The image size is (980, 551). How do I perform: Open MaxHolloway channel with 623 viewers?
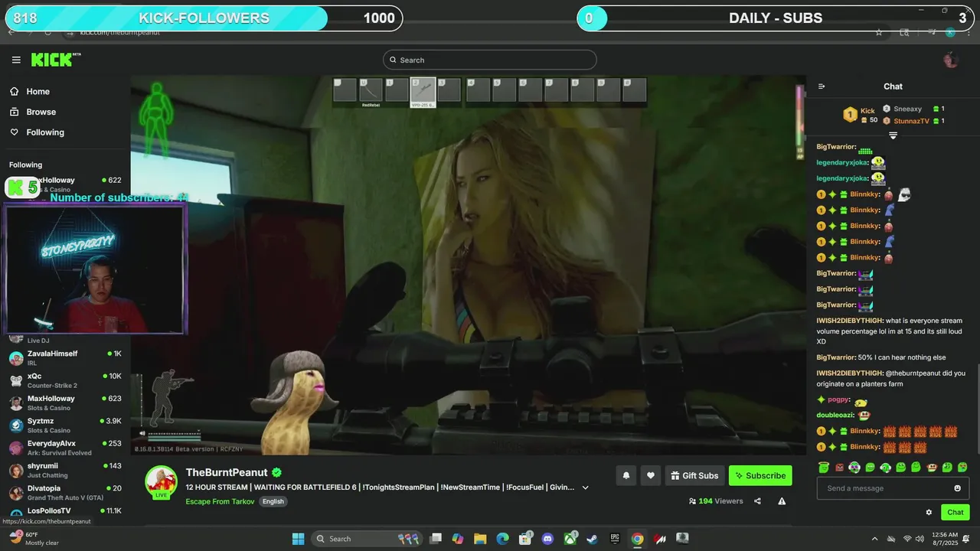tap(65, 403)
